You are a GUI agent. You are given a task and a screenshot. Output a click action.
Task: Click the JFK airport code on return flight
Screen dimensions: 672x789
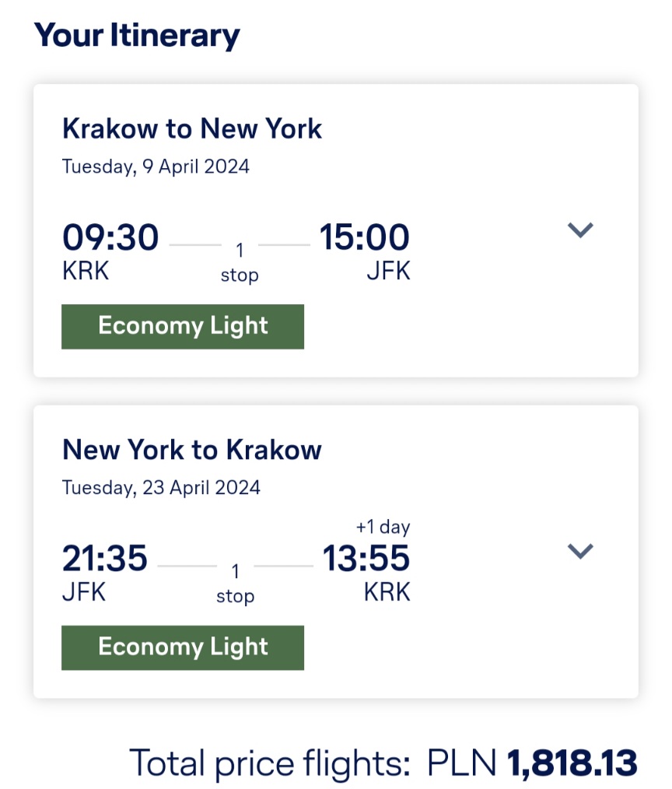[84, 591]
